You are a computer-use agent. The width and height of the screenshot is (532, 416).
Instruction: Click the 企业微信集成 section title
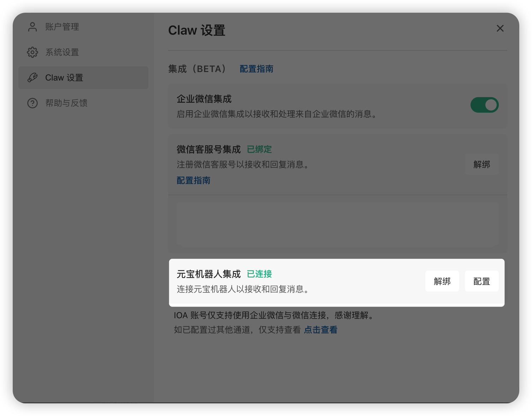tap(204, 99)
